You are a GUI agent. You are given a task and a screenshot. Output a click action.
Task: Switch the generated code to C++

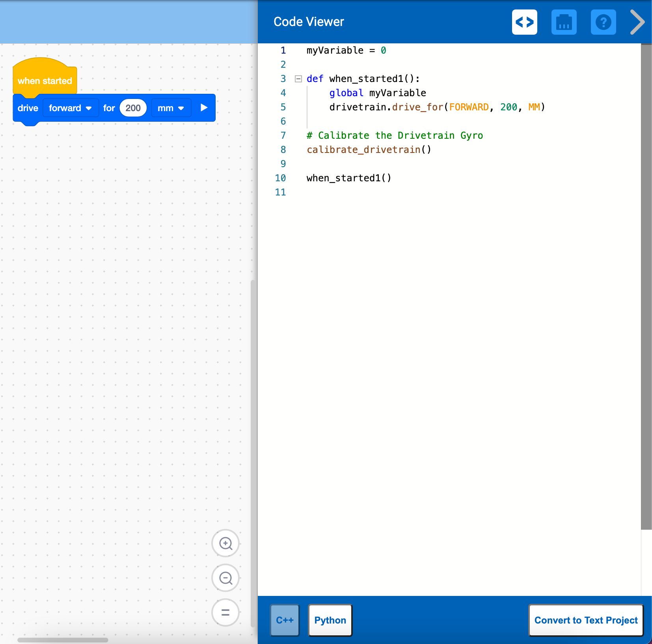tap(284, 620)
